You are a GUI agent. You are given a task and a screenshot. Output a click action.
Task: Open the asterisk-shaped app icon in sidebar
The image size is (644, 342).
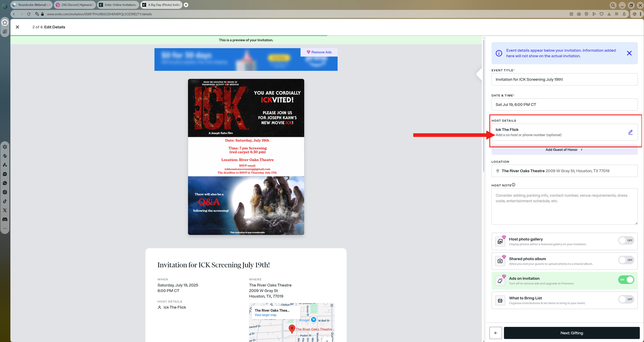[5, 147]
